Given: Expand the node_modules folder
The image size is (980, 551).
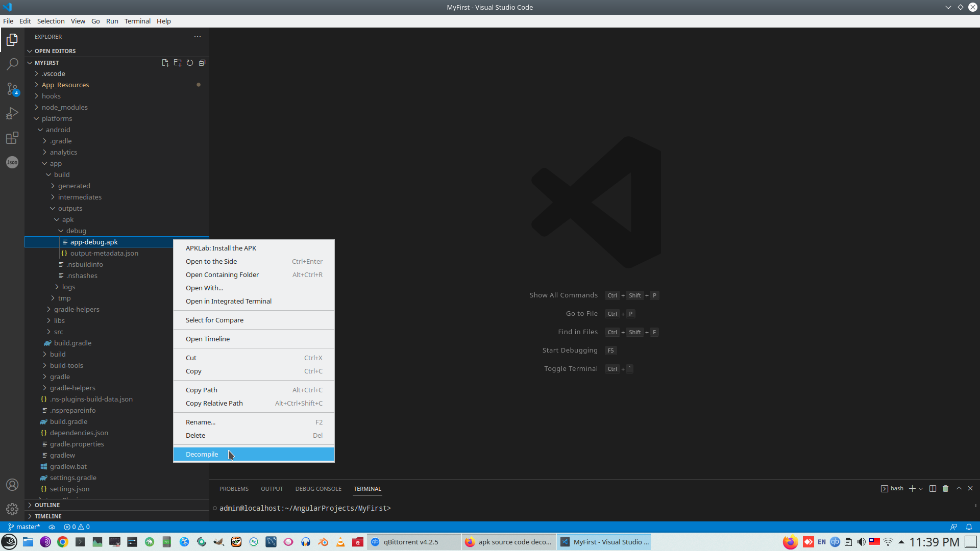Looking at the screenshot, I should tap(64, 107).
